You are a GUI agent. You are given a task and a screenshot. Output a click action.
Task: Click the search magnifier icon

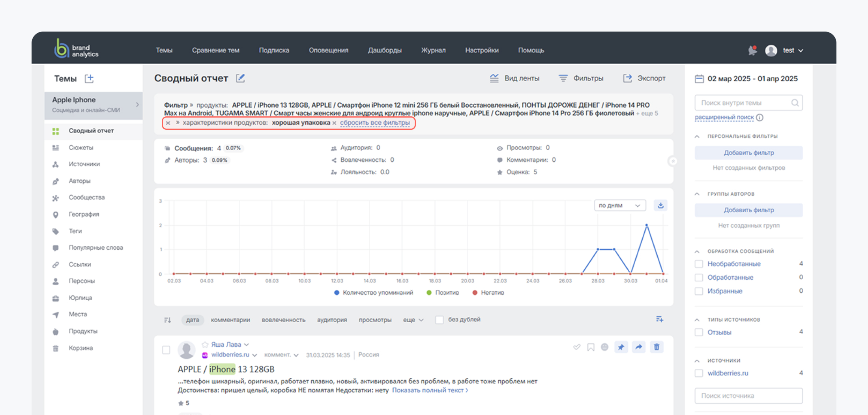(x=795, y=103)
